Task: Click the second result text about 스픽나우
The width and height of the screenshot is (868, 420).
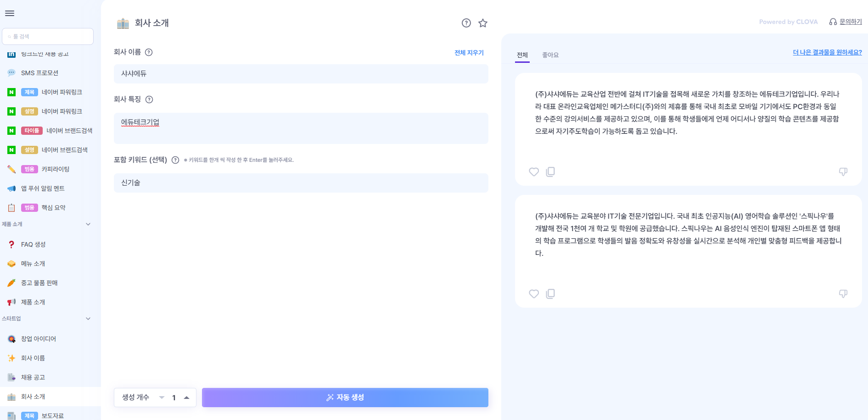Action: click(x=688, y=235)
